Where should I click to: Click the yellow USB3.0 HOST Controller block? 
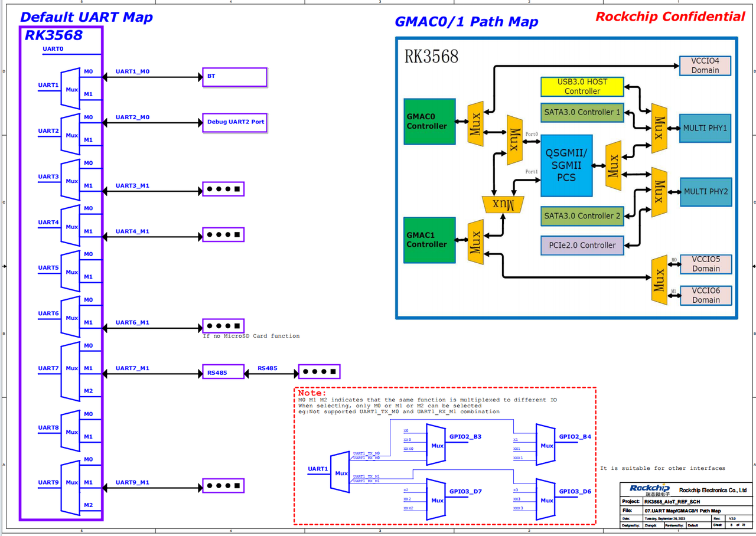[x=582, y=87]
